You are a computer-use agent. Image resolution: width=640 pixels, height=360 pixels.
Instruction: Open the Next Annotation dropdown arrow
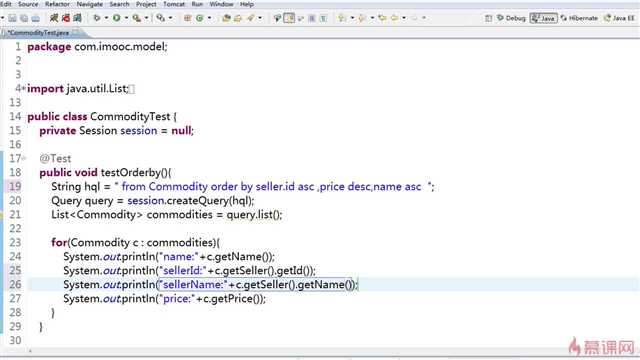click(352, 18)
